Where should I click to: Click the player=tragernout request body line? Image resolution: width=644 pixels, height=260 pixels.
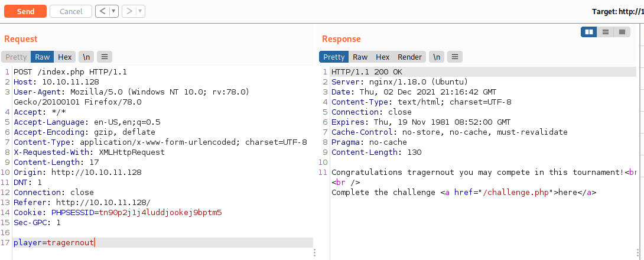pyautogui.click(x=53, y=243)
